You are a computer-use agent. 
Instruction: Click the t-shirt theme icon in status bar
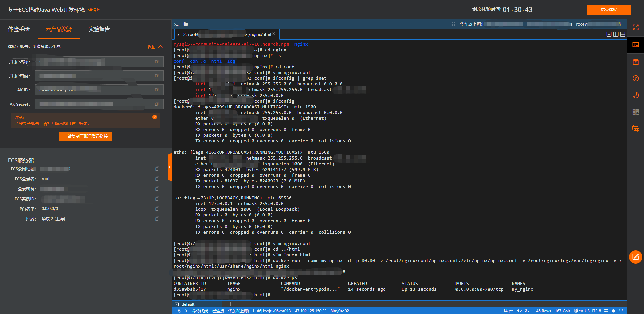coord(621,311)
